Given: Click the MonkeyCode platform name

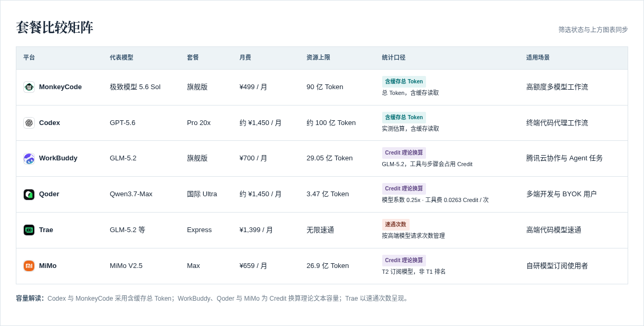Looking at the screenshot, I should (x=60, y=87).
